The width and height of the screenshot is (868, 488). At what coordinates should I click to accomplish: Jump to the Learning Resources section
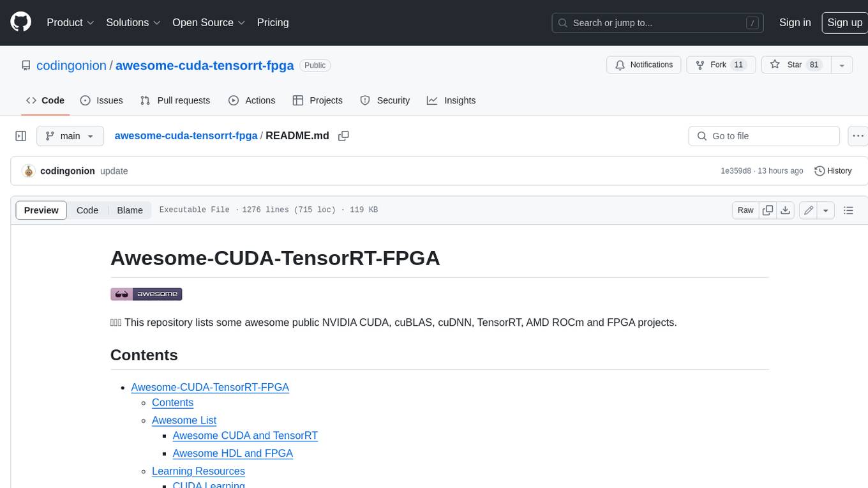(198, 471)
